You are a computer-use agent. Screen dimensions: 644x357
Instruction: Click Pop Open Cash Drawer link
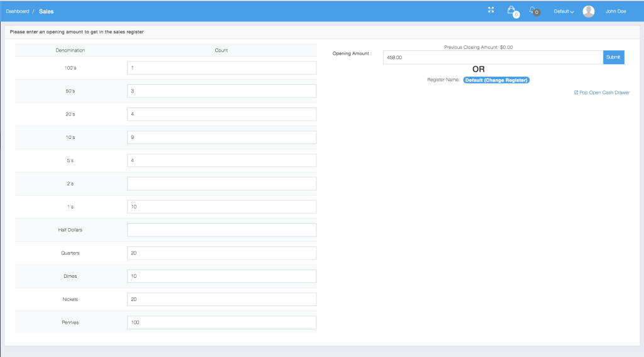602,92
